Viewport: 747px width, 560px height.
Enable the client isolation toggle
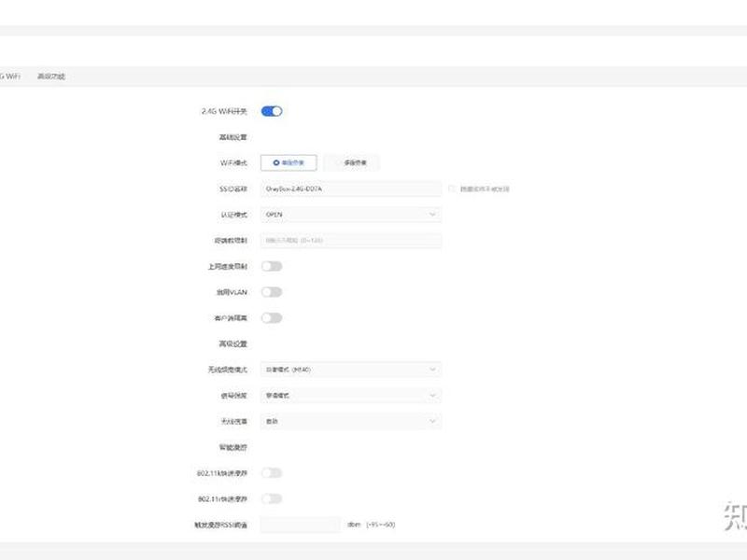(272, 317)
